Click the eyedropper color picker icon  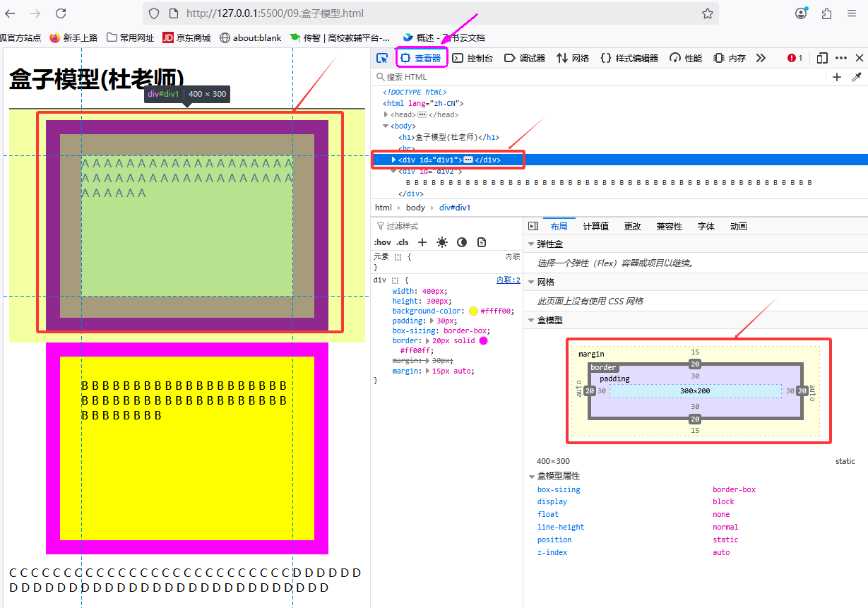(x=857, y=77)
